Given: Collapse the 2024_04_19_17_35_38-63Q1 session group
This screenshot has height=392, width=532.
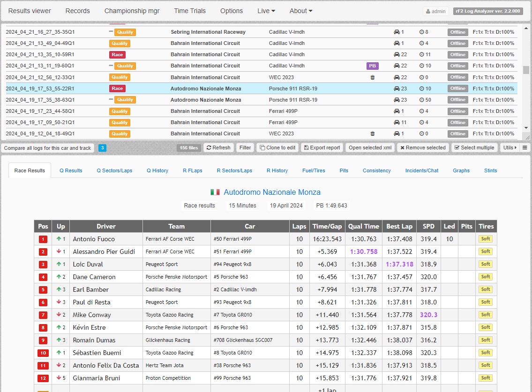Looking at the screenshot, I should click(x=111, y=99).
